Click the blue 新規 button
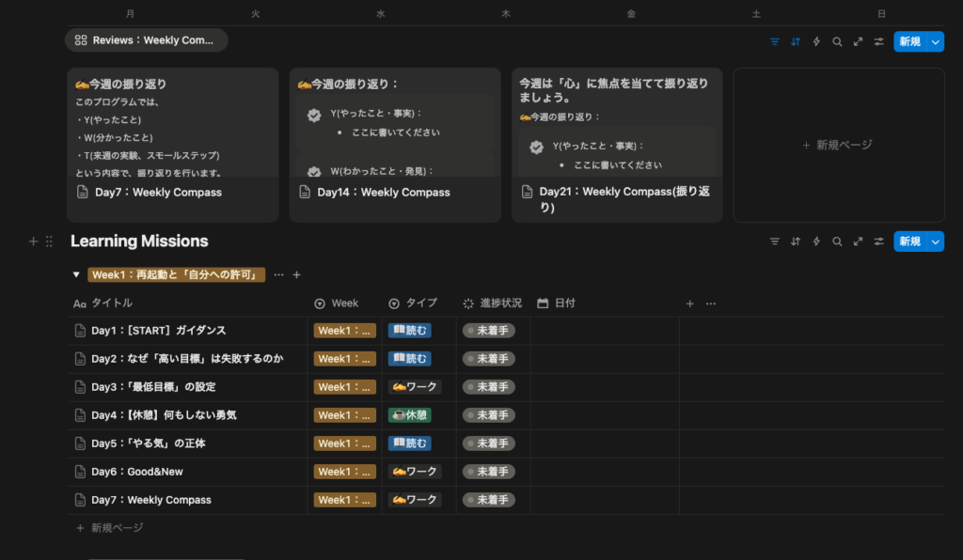963x560 pixels. (910, 241)
